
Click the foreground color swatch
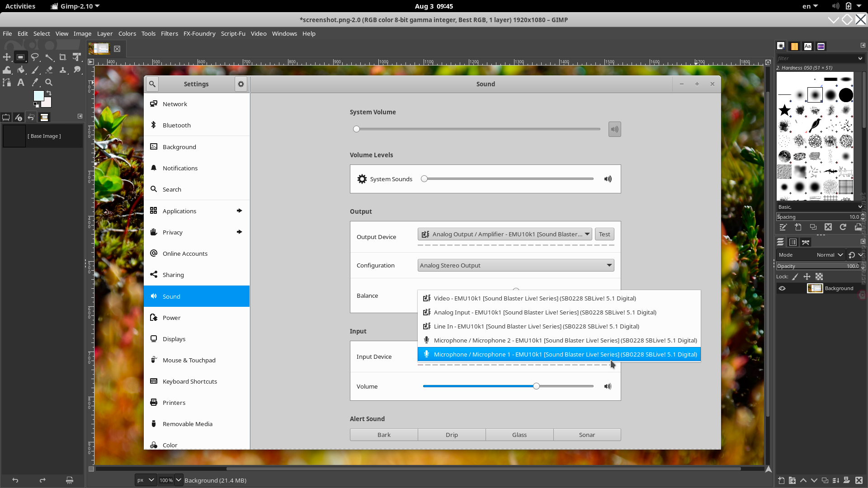click(x=38, y=95)
